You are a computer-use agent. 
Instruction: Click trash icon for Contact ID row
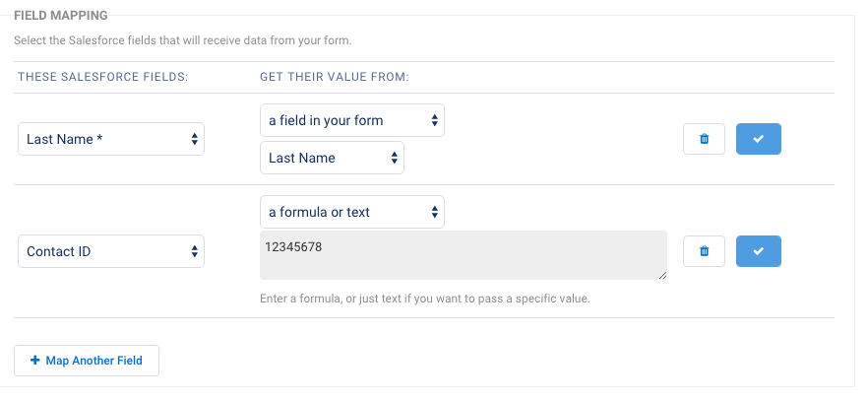pos(704,251)
